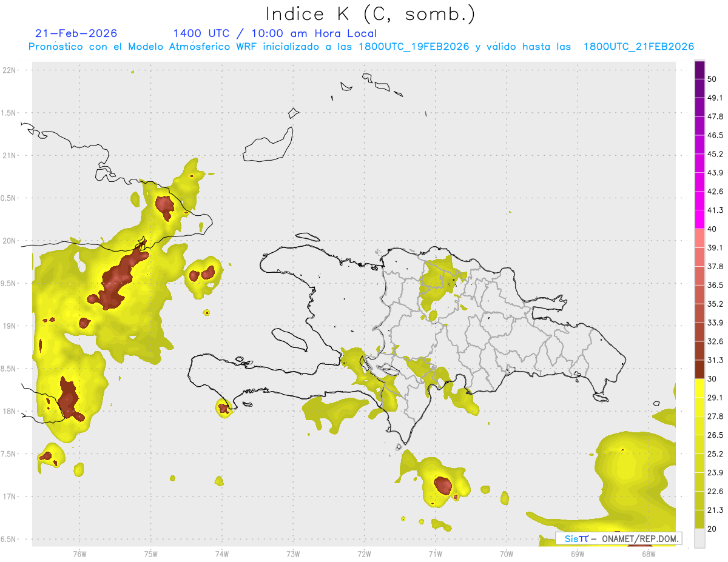Click the latitude label "19N"
Image resolution: width=728 pixels, height=562 pixels.
pos(10,326)
